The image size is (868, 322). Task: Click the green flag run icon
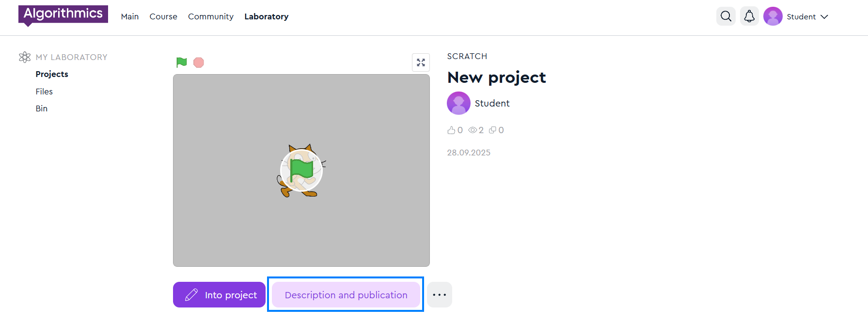[x=182, y=62]
